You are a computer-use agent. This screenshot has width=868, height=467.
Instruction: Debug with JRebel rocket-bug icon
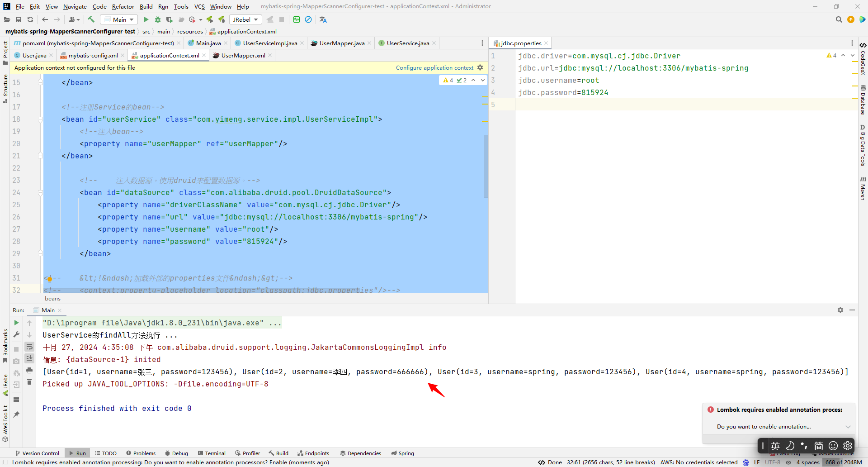pos(222,19)
